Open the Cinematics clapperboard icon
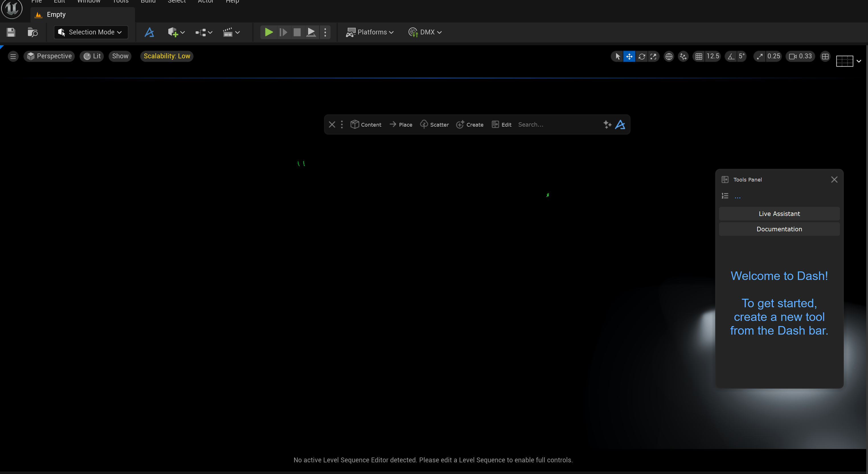 point(231,32)
